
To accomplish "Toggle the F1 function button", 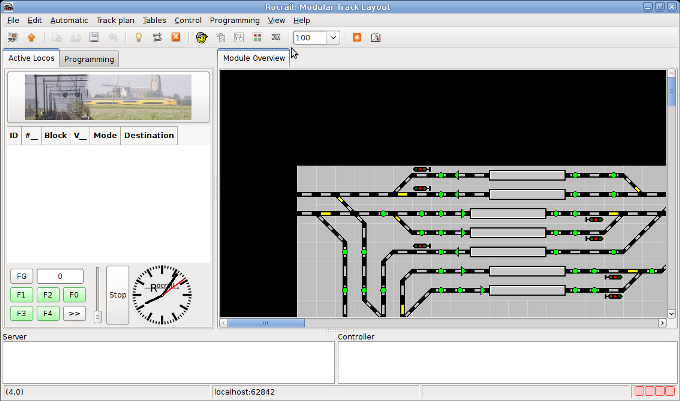I will (x=21, y=295).
